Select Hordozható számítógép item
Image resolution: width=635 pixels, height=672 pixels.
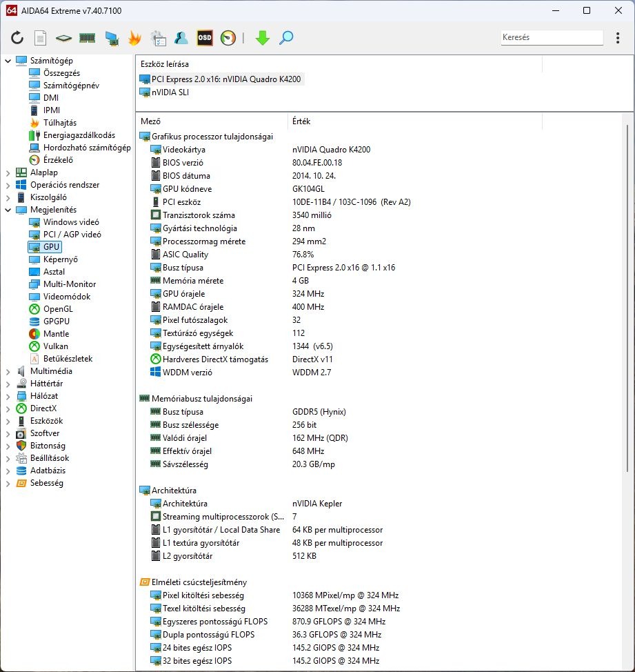click(x=87, y=148)
